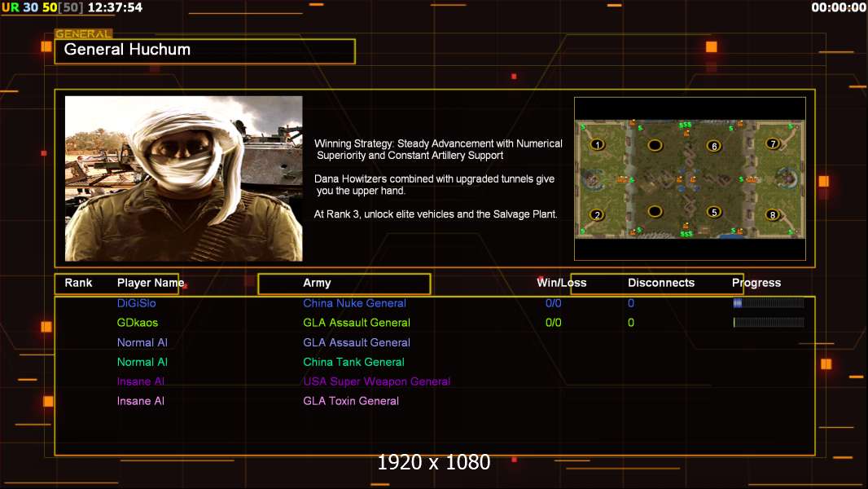The height and width of the screenshot is (489, 868).
Task: Click the 00:00:00 timer at top right
Action: tap(838, 8)
